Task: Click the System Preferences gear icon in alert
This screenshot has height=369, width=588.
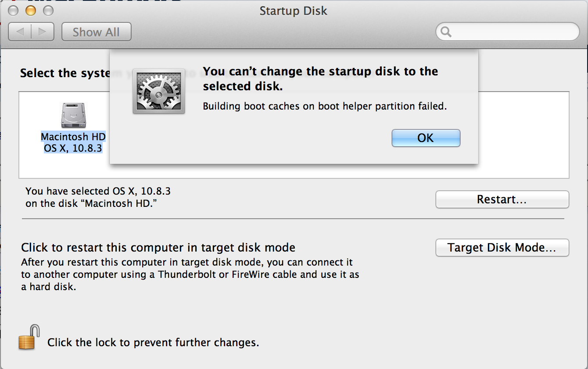Action: 159,91
